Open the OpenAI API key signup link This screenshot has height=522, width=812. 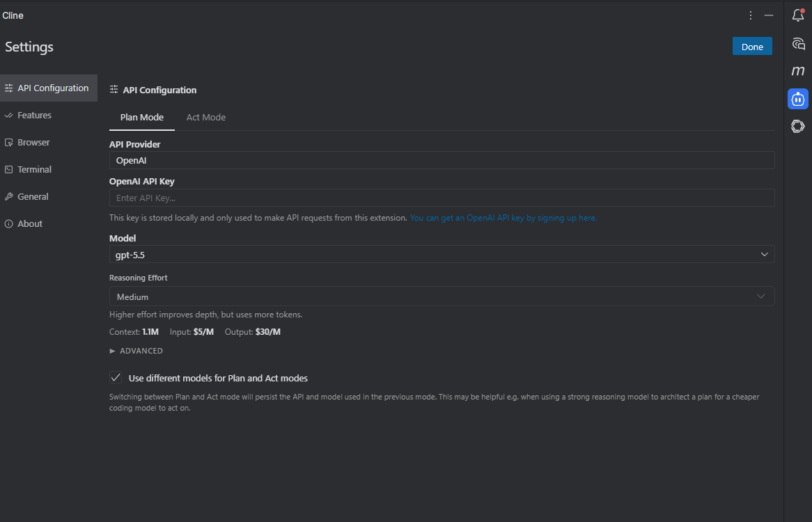pyautogui.click(x=503, y=218)
